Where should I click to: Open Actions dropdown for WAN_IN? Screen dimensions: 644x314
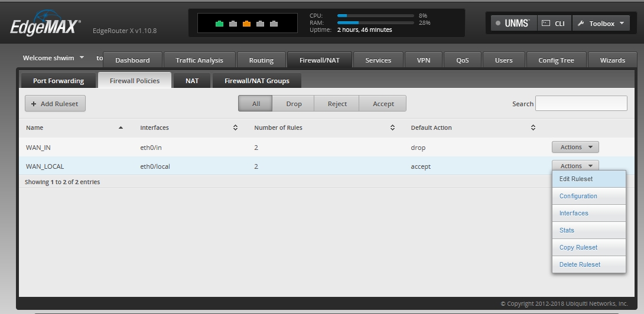point(575,147)
